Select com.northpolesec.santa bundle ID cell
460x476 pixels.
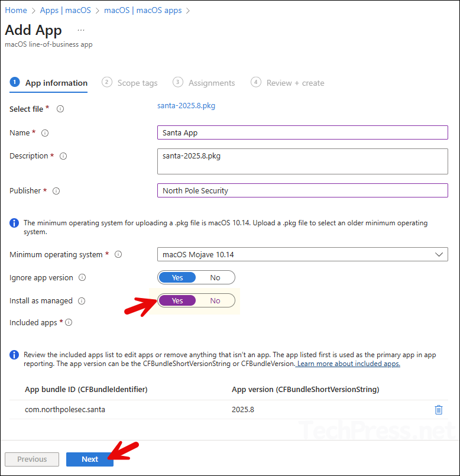65,410
